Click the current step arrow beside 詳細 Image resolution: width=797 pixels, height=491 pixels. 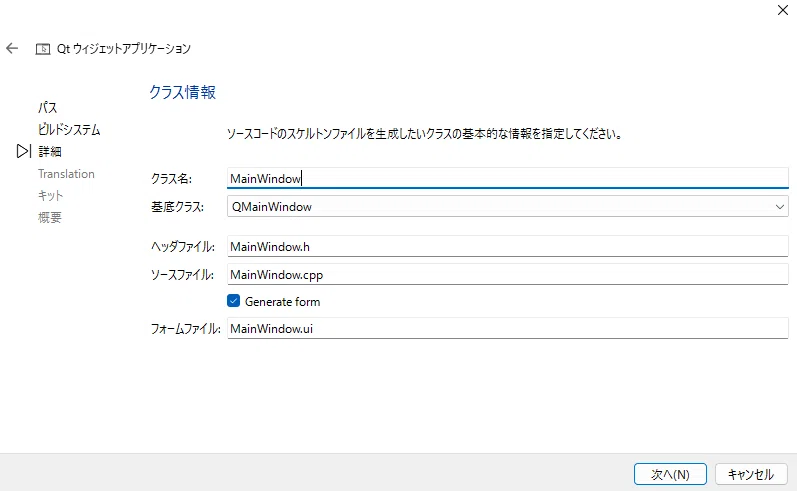point(23,151)
